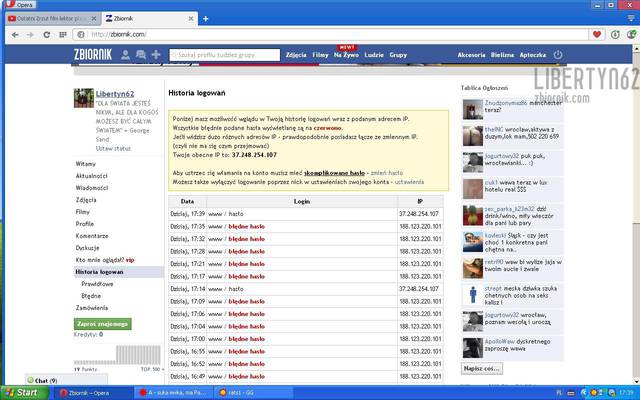Open Wiadomości in the sidebar

click(92, 188)
